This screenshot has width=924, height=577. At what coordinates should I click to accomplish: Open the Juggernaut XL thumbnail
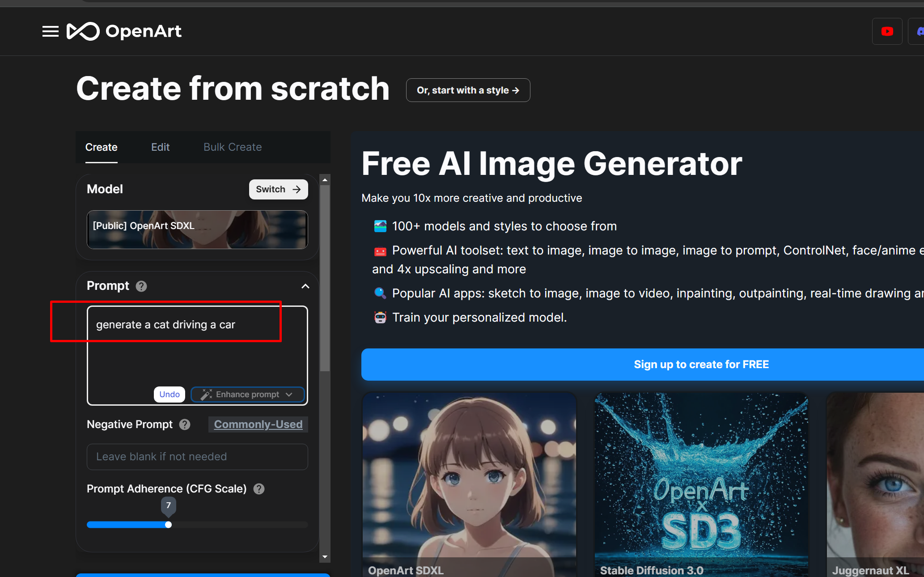tap(875, 485)
